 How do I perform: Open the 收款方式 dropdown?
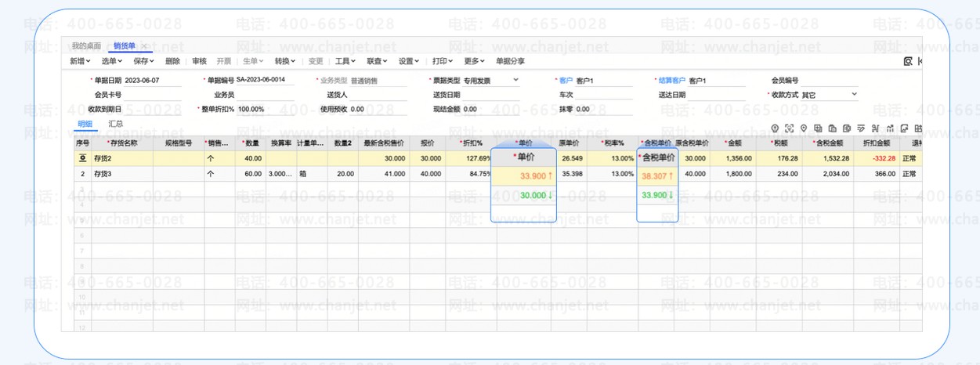point(854,95)
